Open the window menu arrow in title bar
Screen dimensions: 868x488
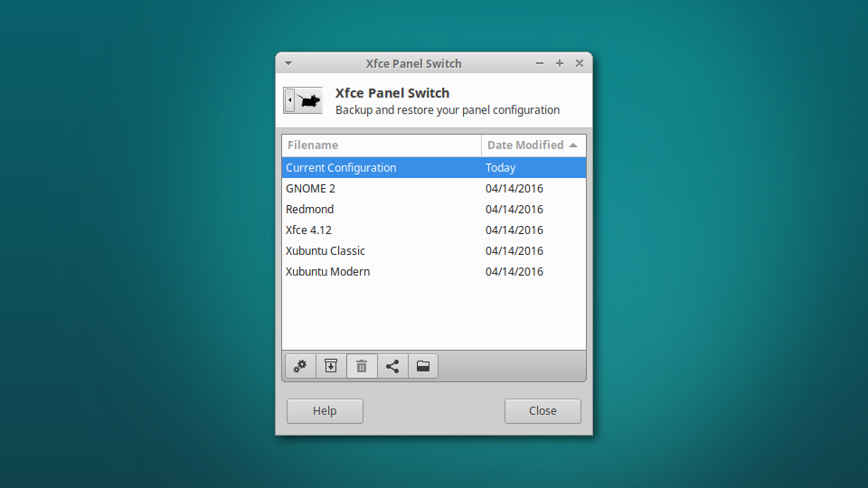[288, 63]
